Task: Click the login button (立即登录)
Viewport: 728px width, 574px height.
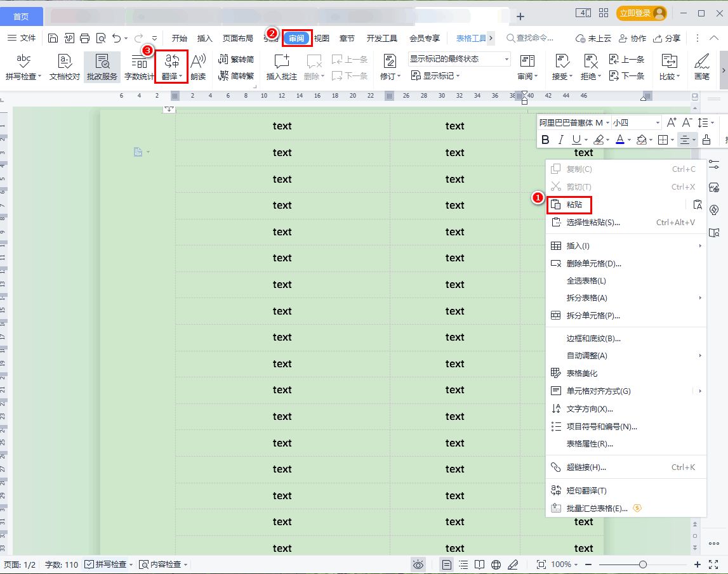Action: point(642,13)
